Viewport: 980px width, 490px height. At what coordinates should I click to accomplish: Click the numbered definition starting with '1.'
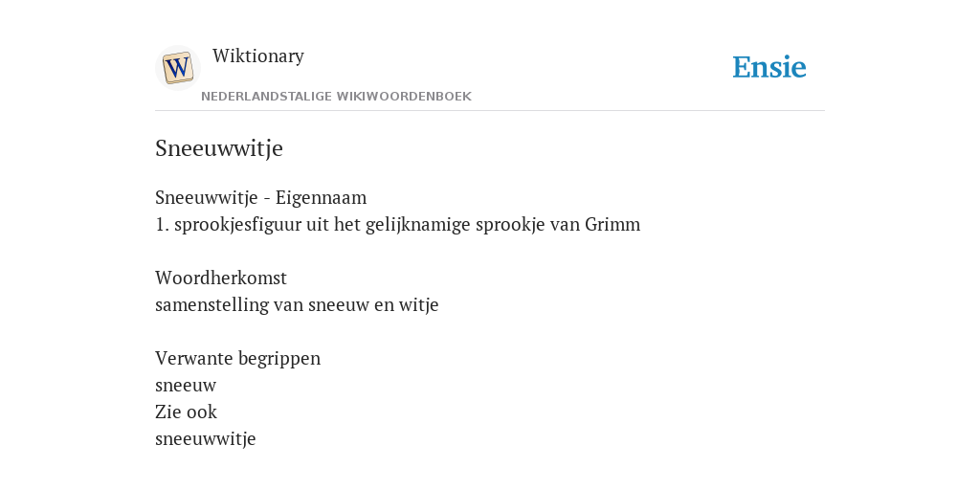tap(397, 224)
